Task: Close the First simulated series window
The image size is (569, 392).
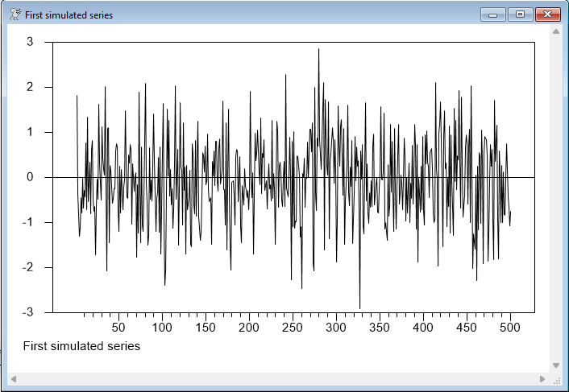Action: point(547,14)
